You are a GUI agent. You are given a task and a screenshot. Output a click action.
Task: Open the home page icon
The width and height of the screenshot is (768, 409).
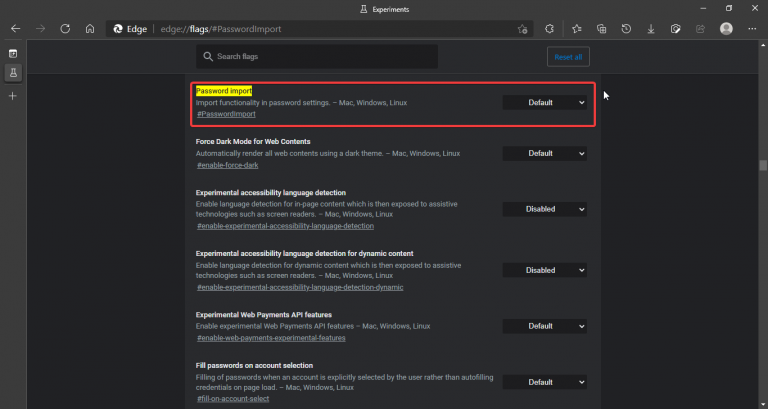coord(90,29)
